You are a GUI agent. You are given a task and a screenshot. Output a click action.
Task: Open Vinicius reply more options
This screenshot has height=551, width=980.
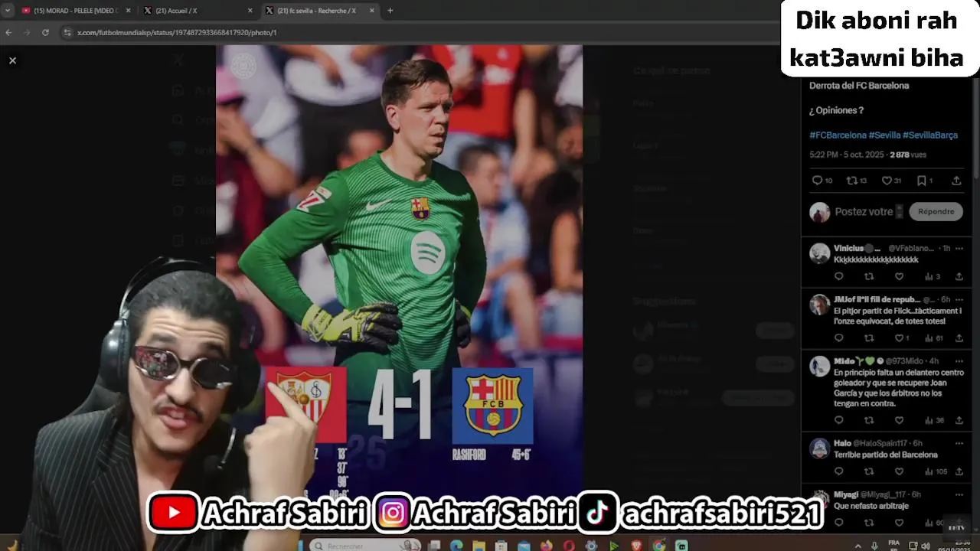point(959,248)
